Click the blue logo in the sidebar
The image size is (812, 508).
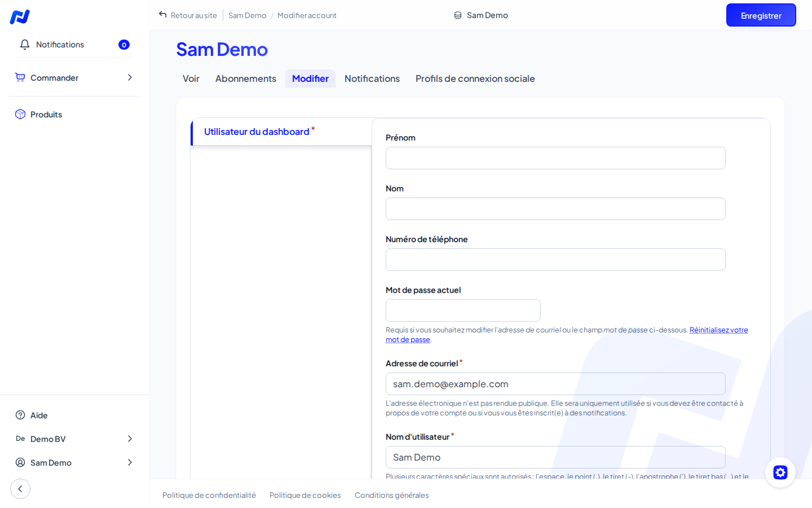tap(20, 17)
